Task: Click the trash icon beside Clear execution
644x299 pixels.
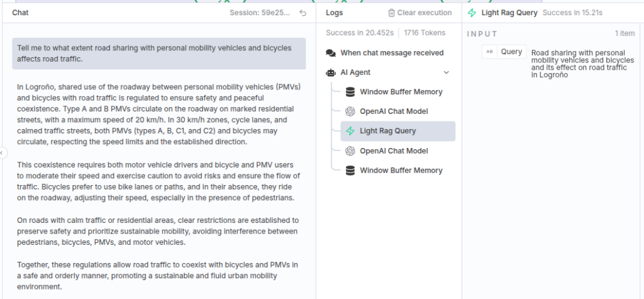Action: [391, 13]
